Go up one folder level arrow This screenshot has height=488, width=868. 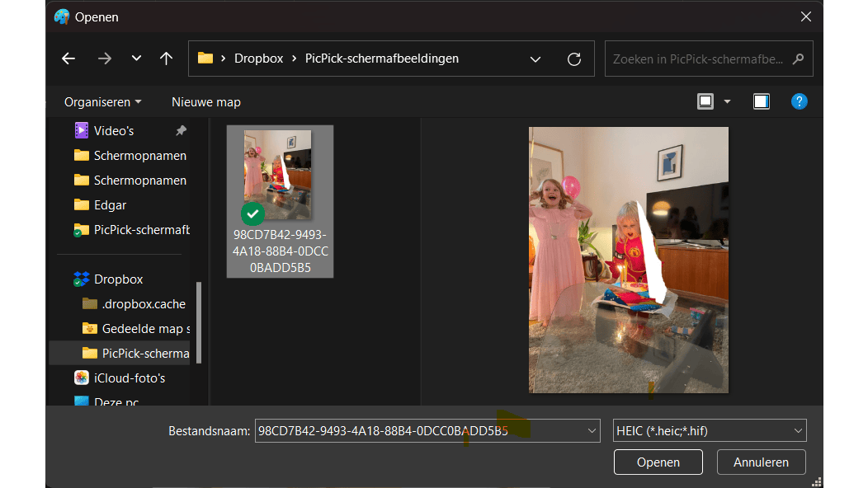[x=166, y=58]
